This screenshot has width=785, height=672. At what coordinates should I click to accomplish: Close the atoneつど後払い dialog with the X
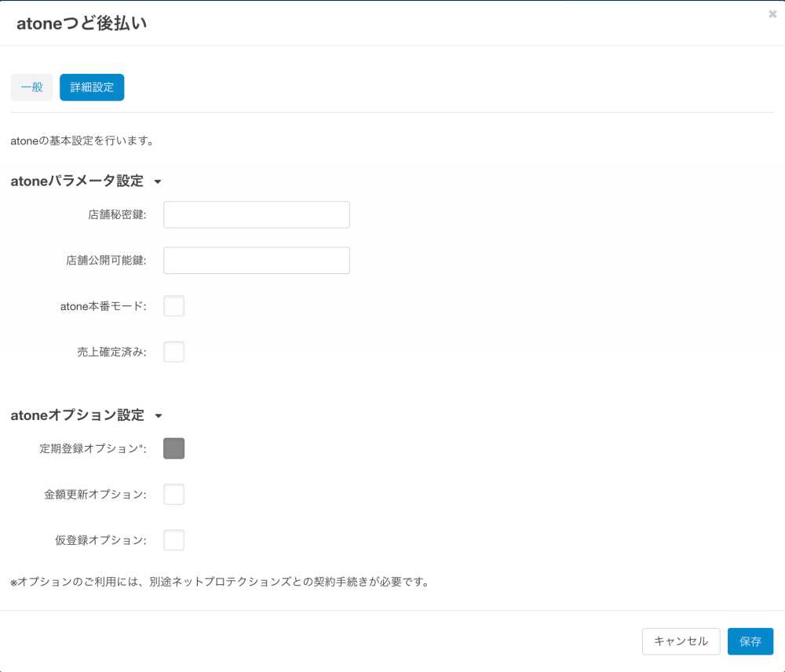pyautogui.click(x=772, y=14)
